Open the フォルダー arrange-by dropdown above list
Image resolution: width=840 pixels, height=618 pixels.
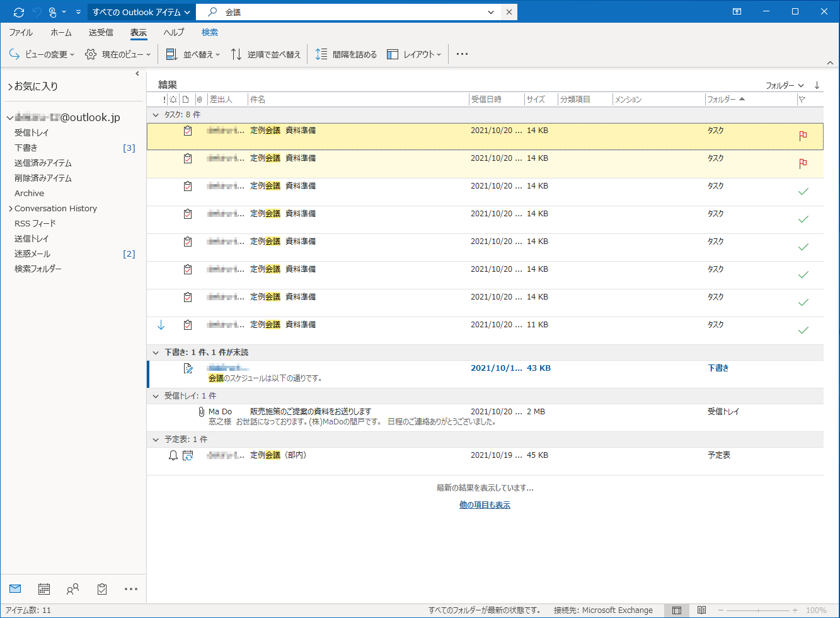pyautogui.click(x=785, y=85)
